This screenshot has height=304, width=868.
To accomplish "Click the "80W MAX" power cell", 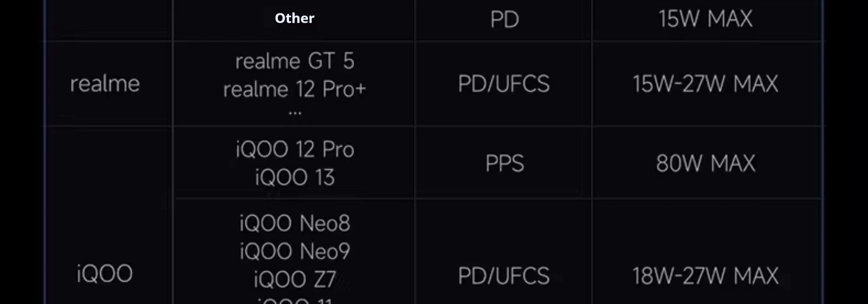I will (x=705, y=163).
